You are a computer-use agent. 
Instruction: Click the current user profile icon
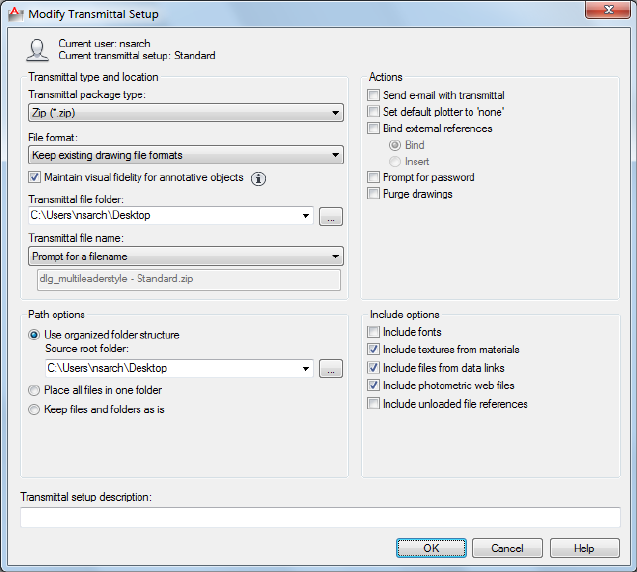[36, 50]
